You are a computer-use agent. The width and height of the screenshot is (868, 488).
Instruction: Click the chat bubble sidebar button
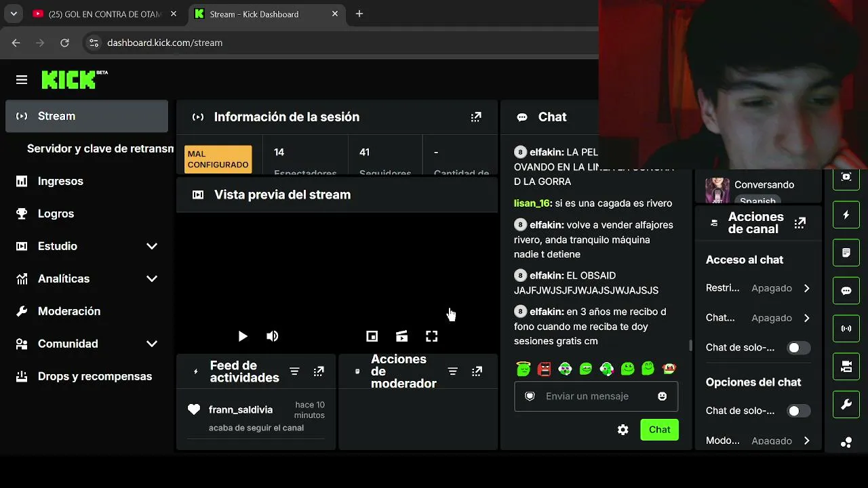point(846,291)
